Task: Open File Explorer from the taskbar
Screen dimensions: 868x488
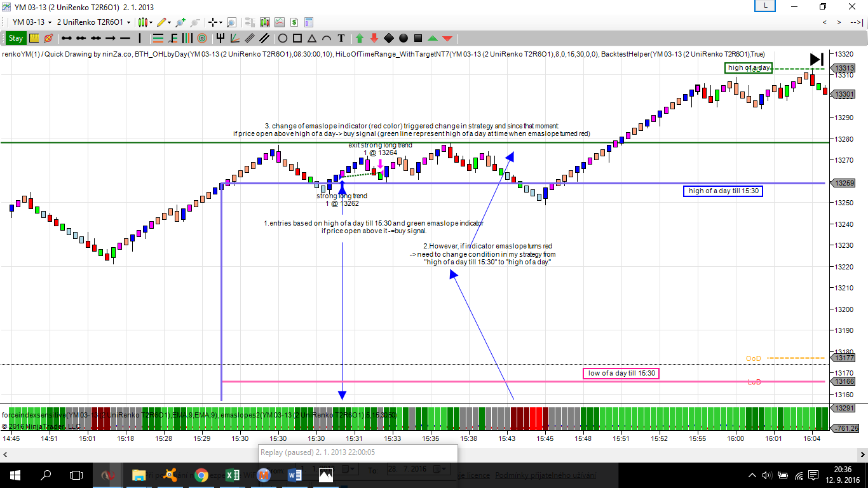Action: click(139, 475)
